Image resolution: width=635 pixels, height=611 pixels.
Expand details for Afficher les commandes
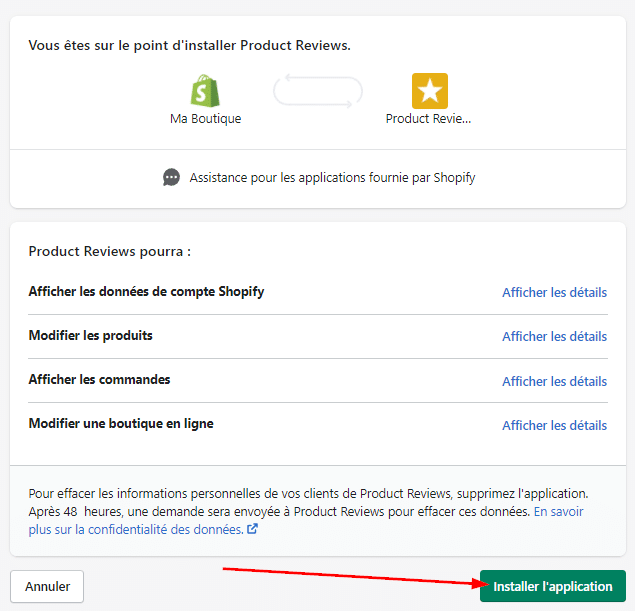(x=554, y=381)
